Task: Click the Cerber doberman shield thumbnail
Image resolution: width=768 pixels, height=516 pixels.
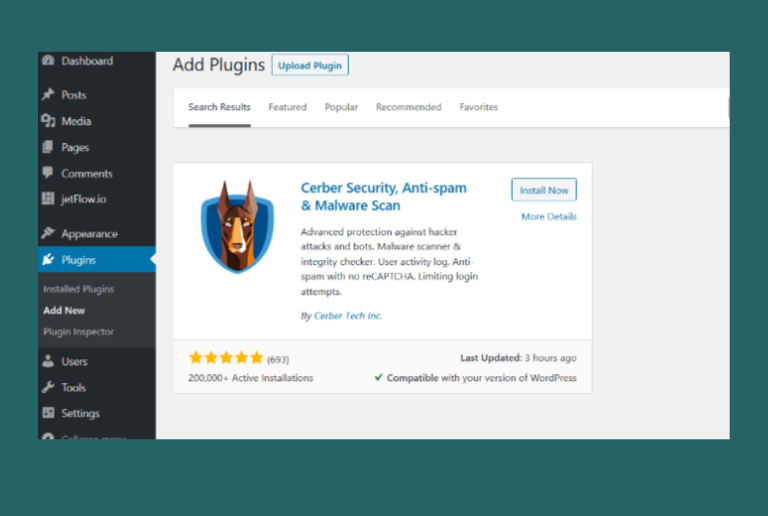Action: (x=237, y=226)
